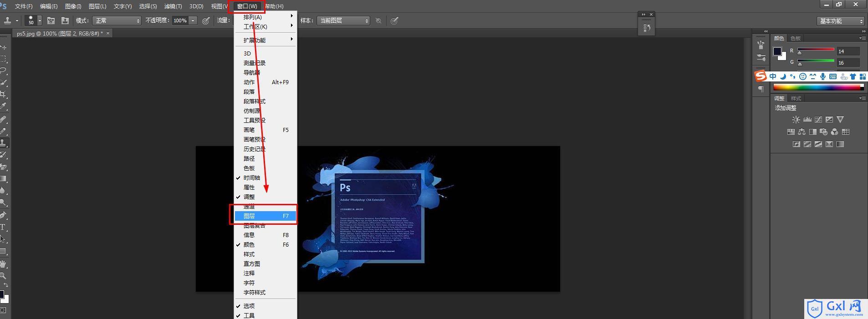
Task: Add a Photo Filter adjustment
Action: click(x=823, y=132)
